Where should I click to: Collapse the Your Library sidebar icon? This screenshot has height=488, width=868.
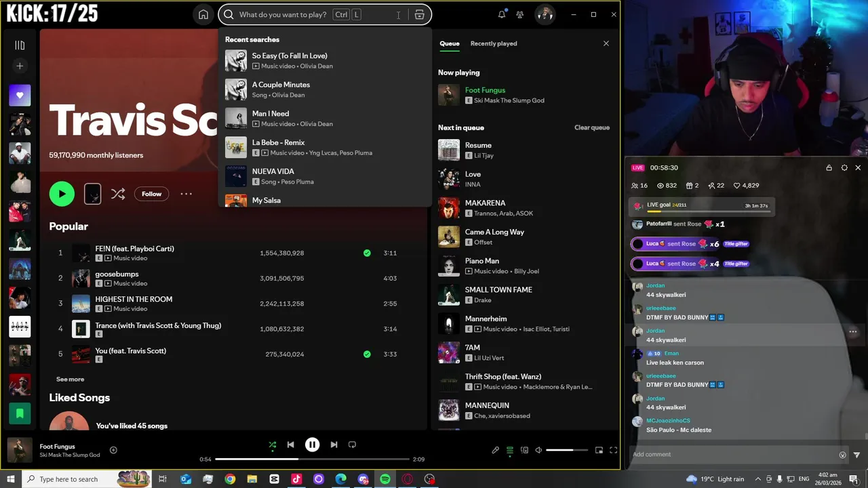(20, 45)
